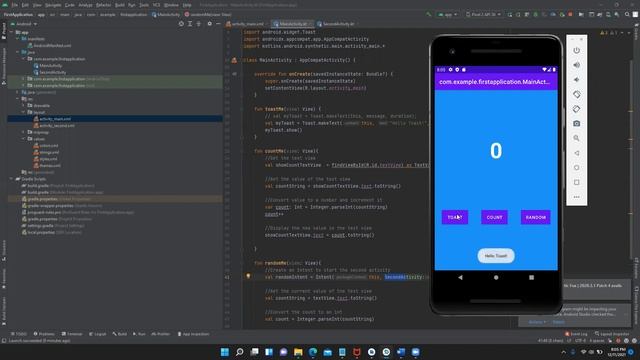The image size is (640, 360).
Task: Open the File menu
Action: pos(15,5)
